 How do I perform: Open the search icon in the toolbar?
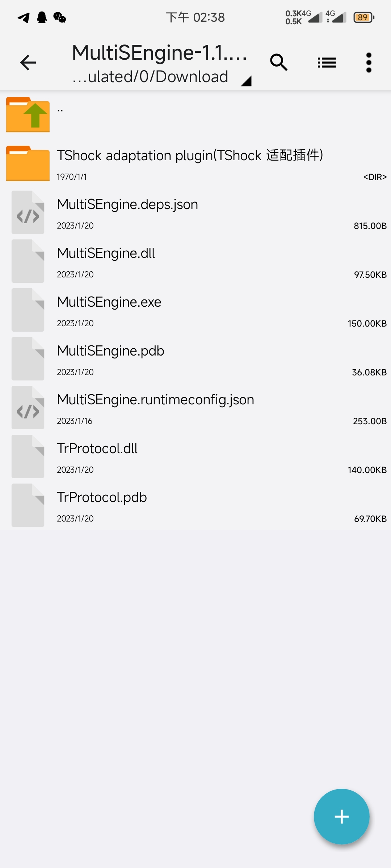click(279, 62)
